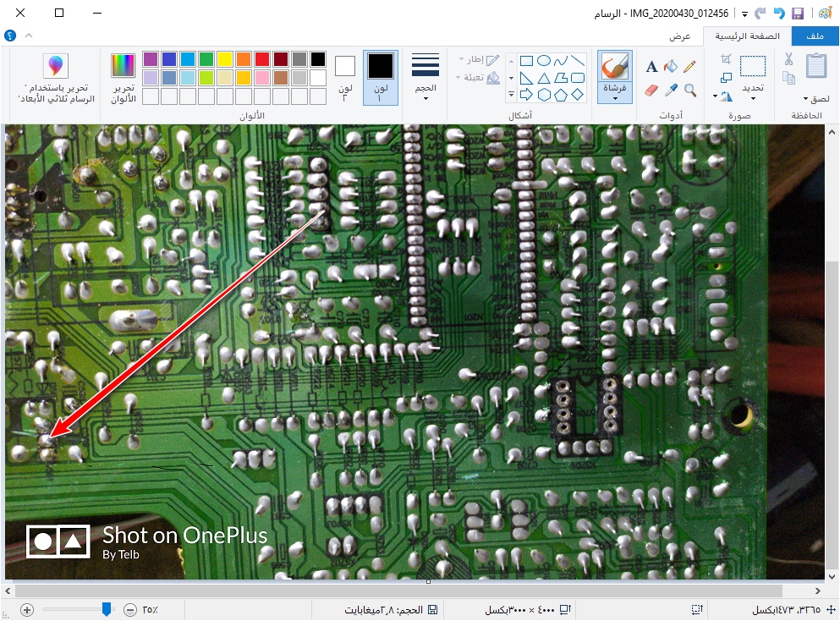Click the Paste clipboard button
Viewport: 840px width, 621px height.
pyautogui.click(x=816, y=66)
